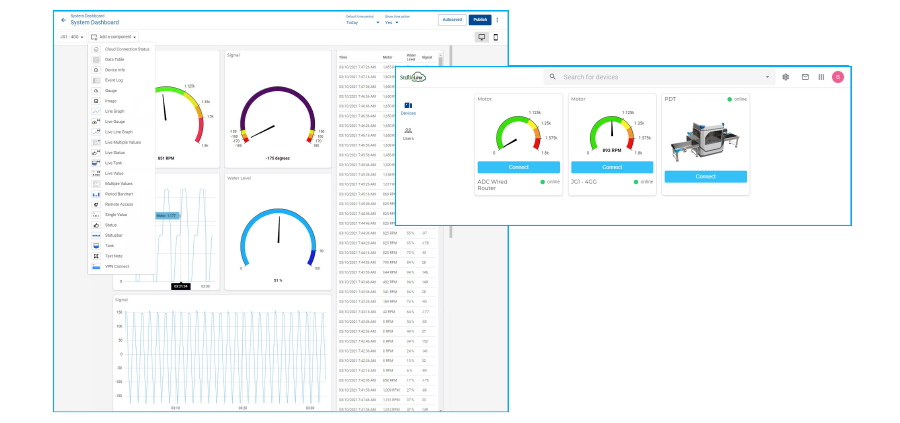Select Single Value menu entry
This screenshot has width=900, height=423.
[122, 215]
